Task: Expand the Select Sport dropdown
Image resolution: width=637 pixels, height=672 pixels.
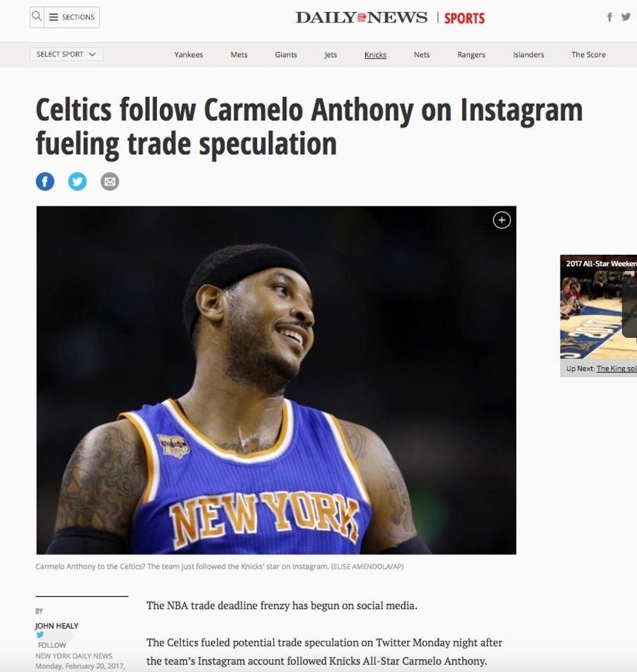Action: (x=67, y=54)
